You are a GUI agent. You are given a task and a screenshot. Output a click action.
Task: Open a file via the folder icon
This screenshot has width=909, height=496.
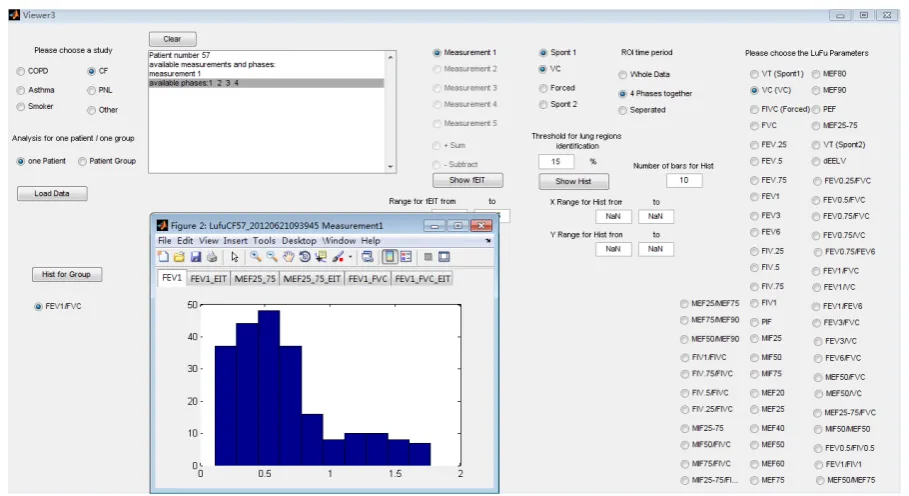point(179,257)
